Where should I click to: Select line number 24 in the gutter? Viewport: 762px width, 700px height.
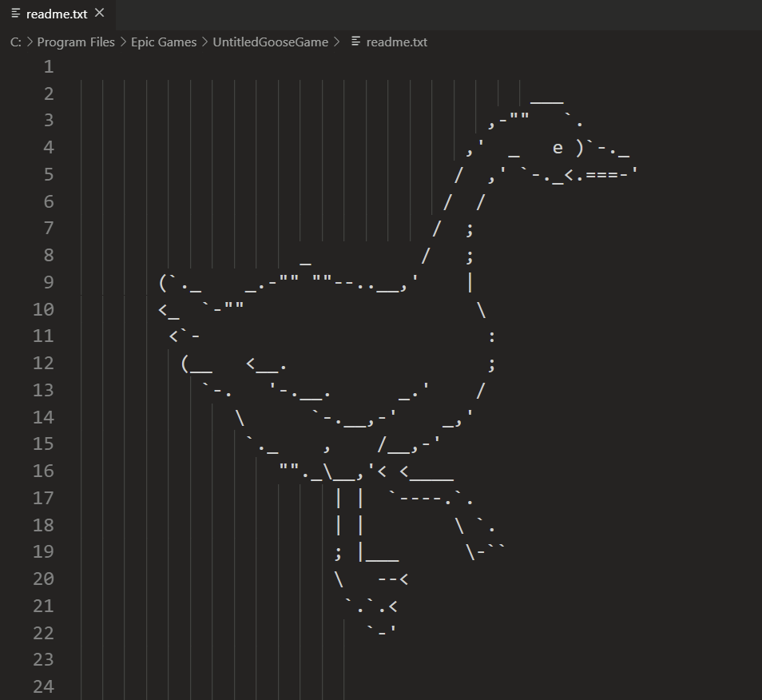click(43, 686)
